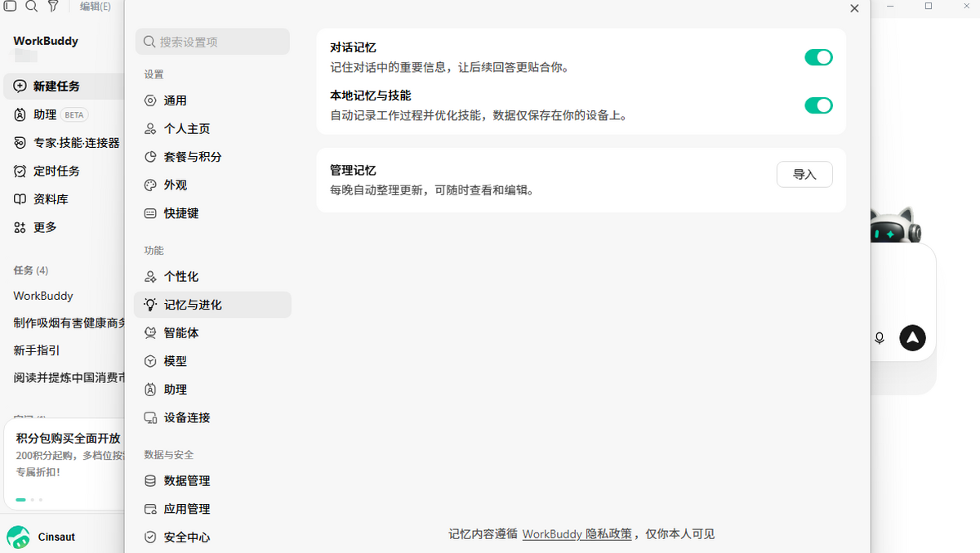
Task: Open the 编辑(E) menu
Action: (96, 7)
